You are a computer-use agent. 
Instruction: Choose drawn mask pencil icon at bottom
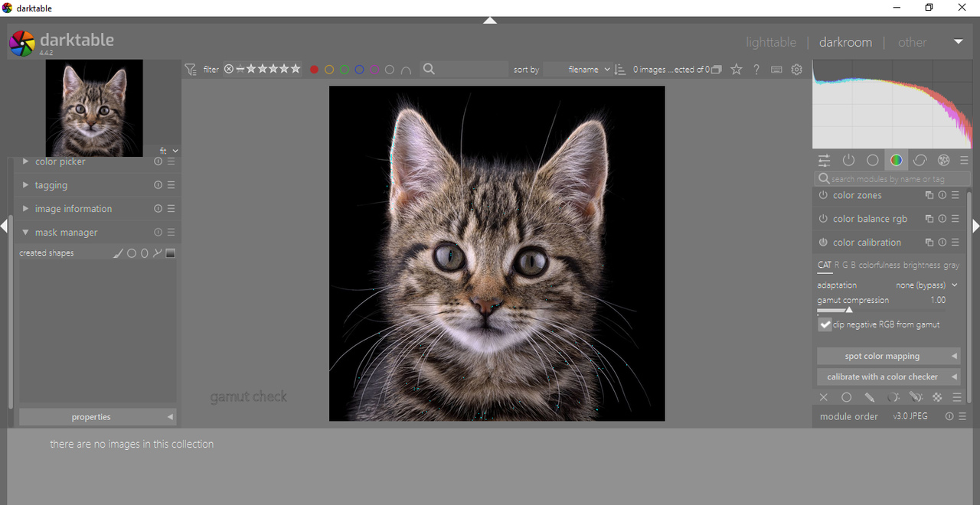coord(870,398)
